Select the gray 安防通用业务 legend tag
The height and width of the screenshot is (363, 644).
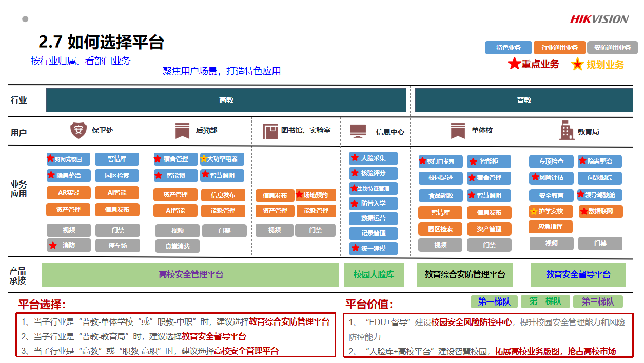[612, 48]
